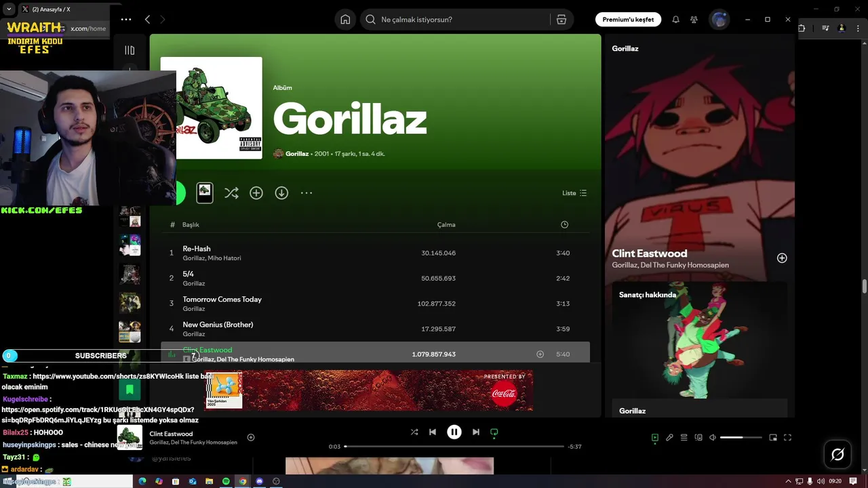This screenshot has width=868, height=488.
Task: Enter full screen mode
Action: [x=788, y=438]
